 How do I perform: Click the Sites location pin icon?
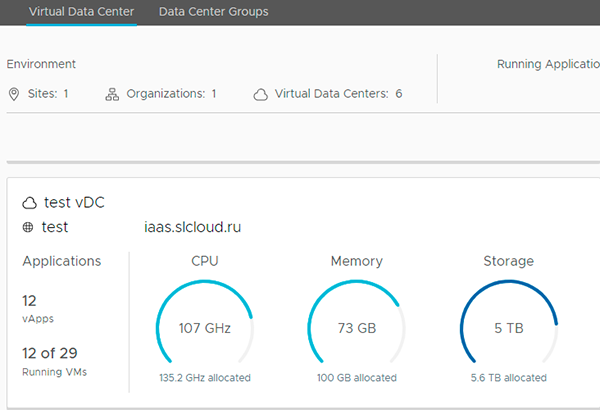point(14,94)
